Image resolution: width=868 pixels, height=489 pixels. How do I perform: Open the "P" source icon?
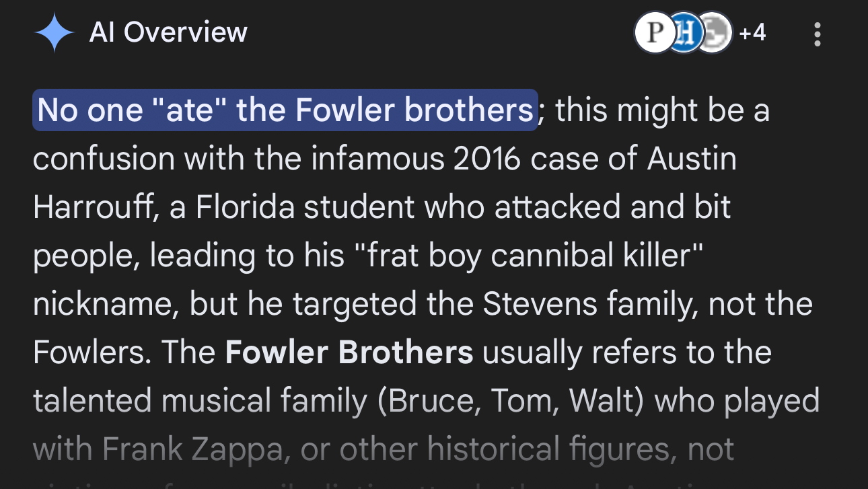[x=652, y=33]
